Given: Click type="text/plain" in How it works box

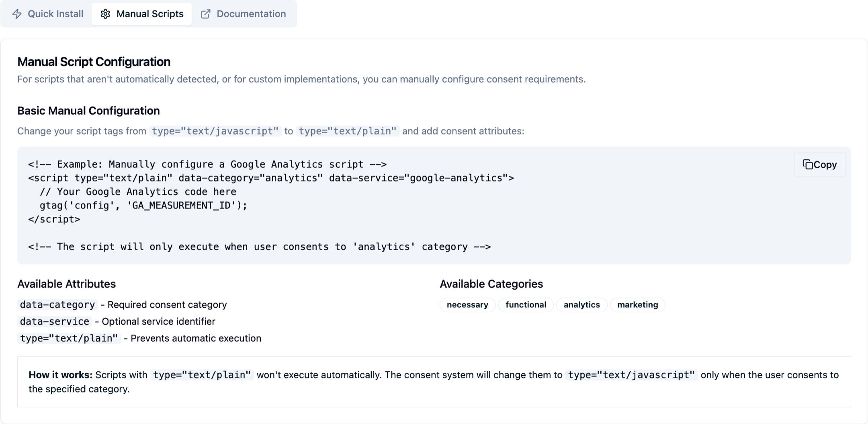Looking at the screenshot, I should (x=202, y=375).
